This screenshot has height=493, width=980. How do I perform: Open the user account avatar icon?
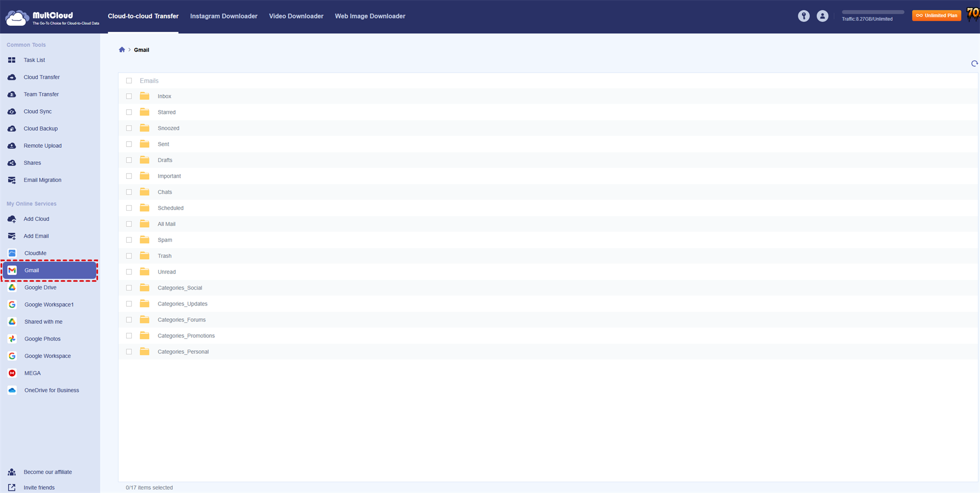coord(822,16)
